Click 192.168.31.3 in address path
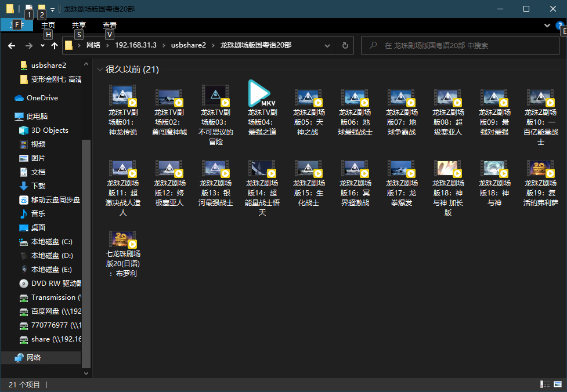The image size is (567, 392). coord(136,45)
